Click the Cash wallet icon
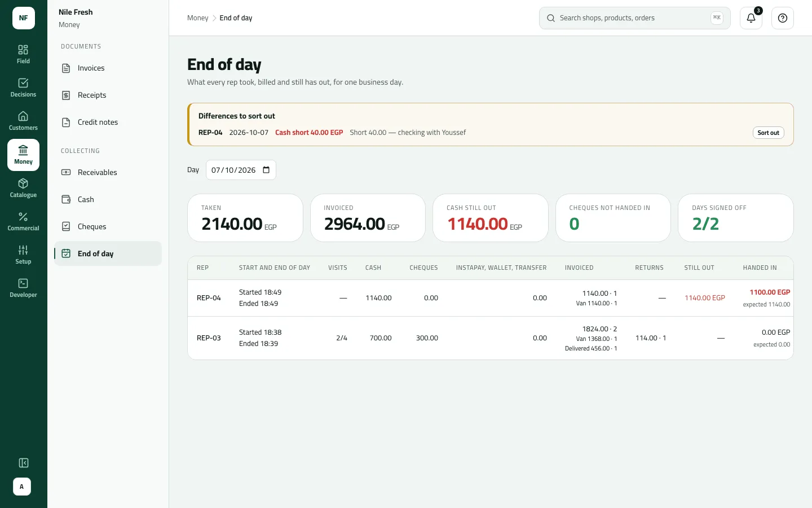The height and width of the screenshot is (508, 812). coord(66,199)
